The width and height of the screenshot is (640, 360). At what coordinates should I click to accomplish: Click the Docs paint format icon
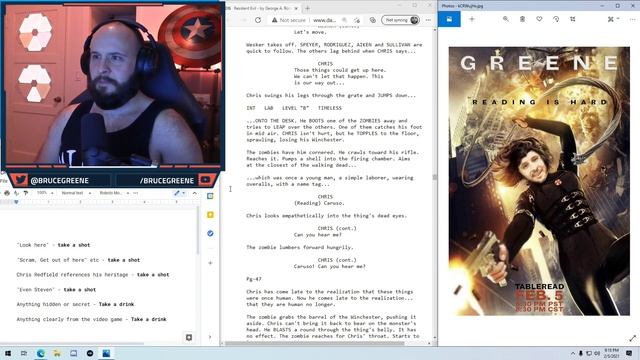pyautogui.click(x=26, y=193)
